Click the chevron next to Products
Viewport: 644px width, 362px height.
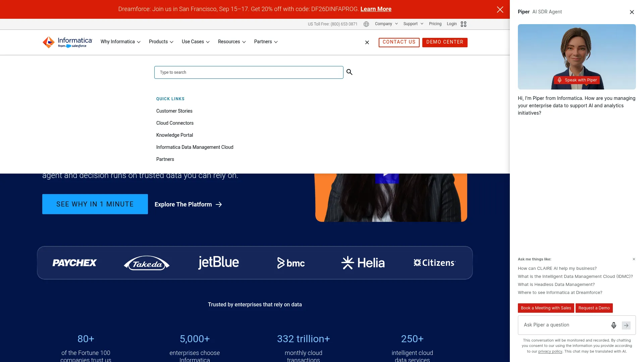171,42
